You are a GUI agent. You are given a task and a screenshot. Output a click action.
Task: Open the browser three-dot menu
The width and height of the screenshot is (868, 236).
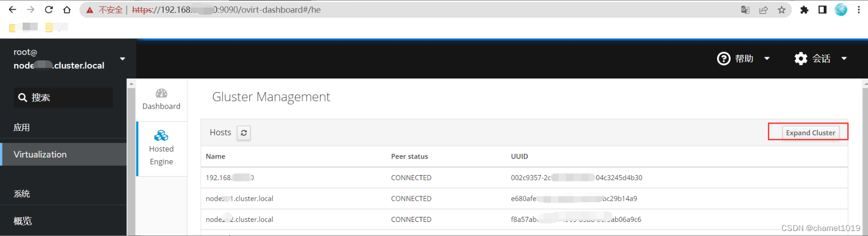click(858, 10)
